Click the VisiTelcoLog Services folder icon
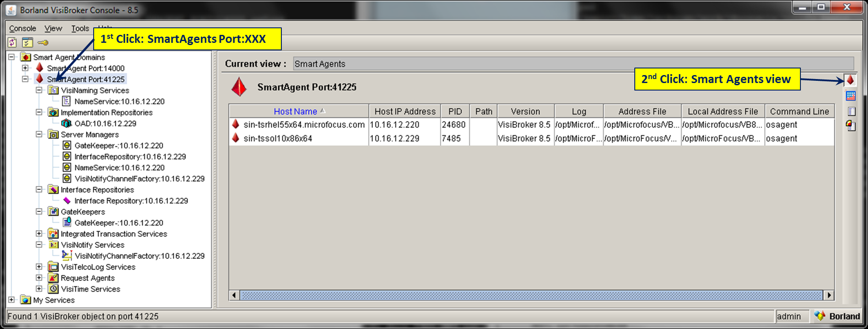Image resolution: width=868 pixels, height=329 pixels. point(53,267)
